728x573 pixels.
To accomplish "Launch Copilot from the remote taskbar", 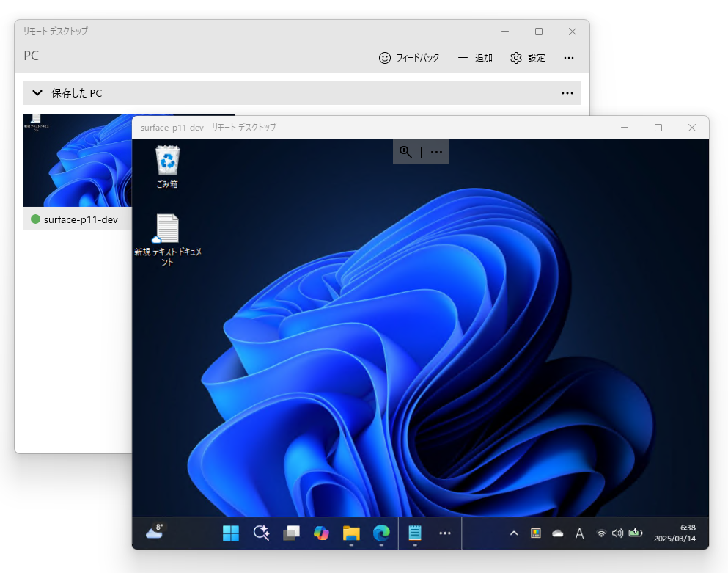I will click(x=321, y=533).
